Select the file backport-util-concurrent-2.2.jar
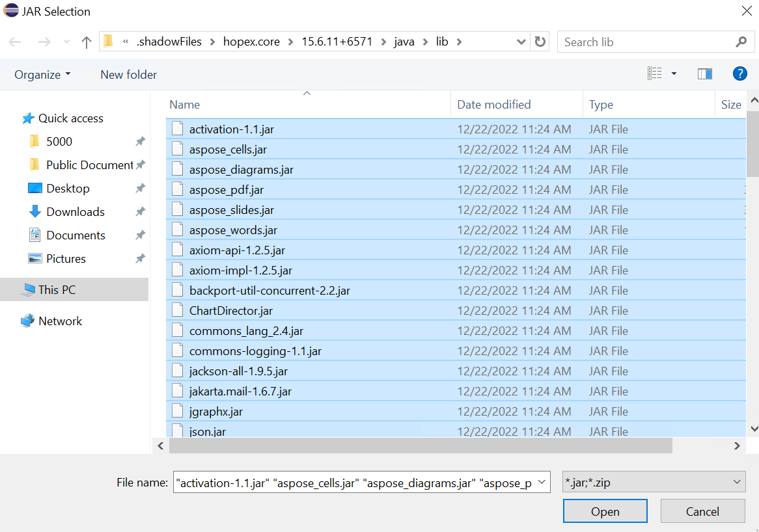The image size is (759, 532). click(456, 291)
